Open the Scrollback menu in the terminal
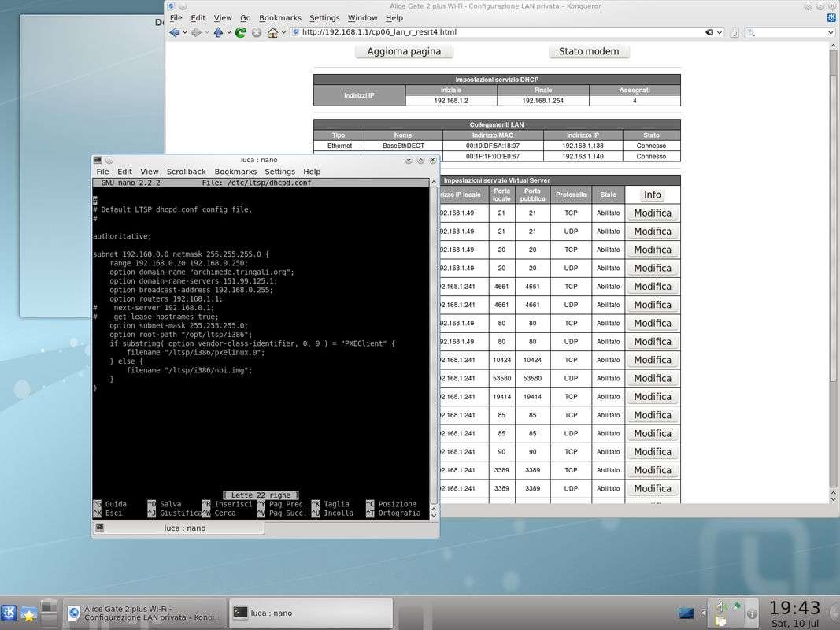Viewport: 840px width, 630px height. click(186, 171)
